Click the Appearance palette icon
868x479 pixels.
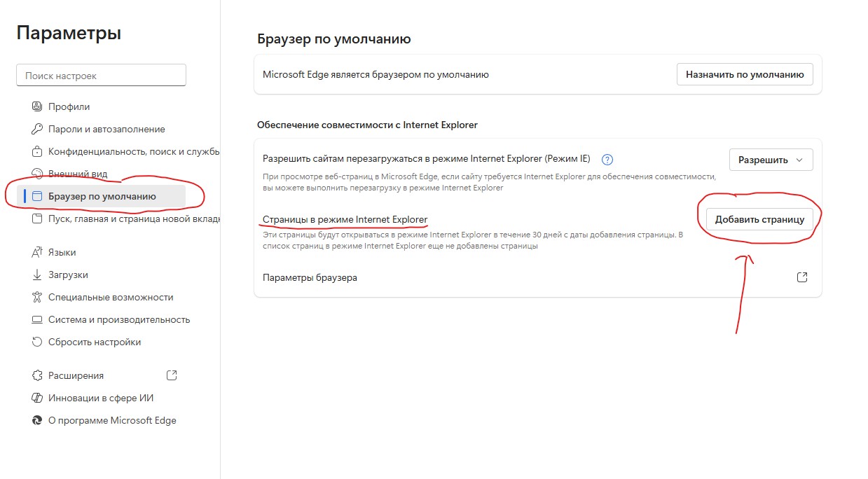click(38, 174)
